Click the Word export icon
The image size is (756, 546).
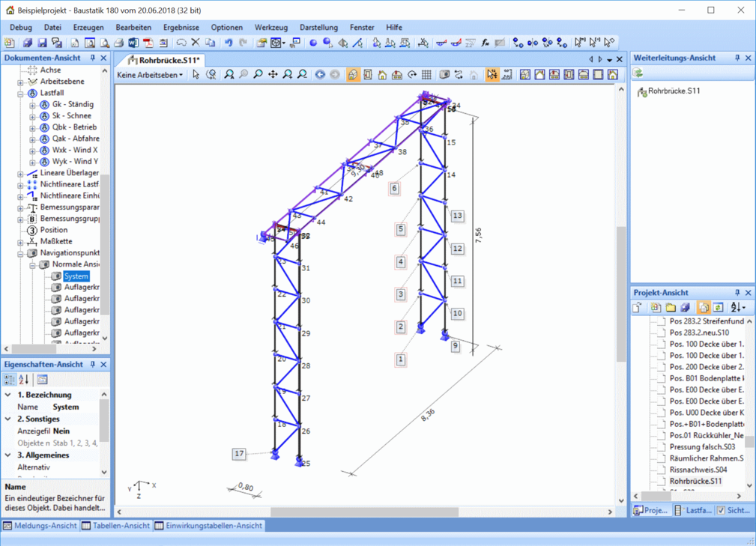click(133, 43)
